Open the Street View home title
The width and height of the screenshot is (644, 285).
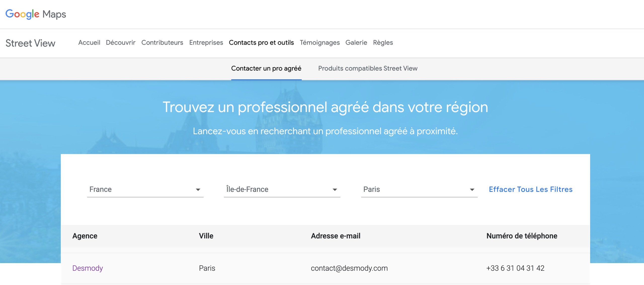(30, 43)
